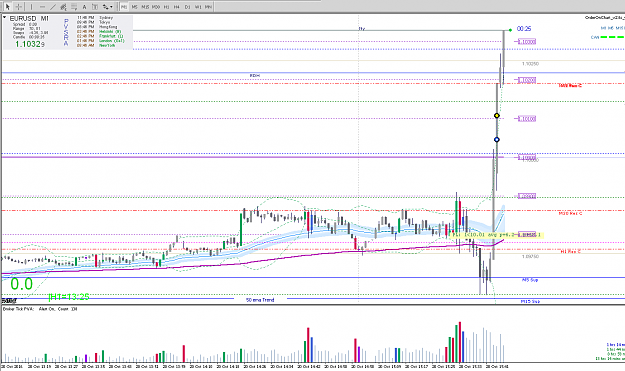Select the trendline drawing tool
625x371 pixels.
53,7
